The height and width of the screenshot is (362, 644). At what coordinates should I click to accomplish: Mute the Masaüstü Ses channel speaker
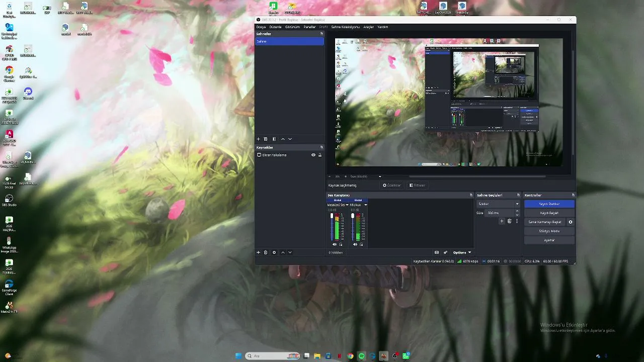(x=335, y=244)
